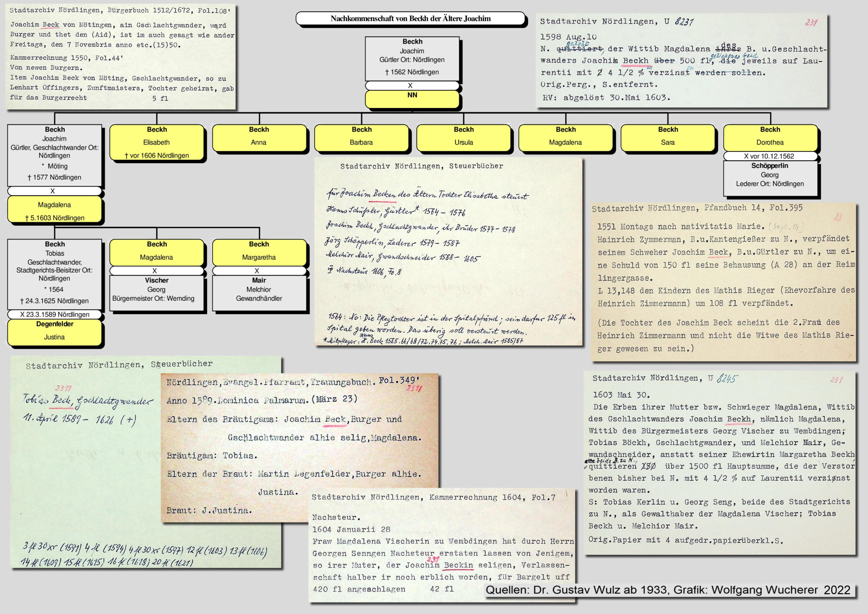This screenshot has height=614, width=868.
Task: Select the Degenfelder Justina box
Action: [x=54, y=332]
